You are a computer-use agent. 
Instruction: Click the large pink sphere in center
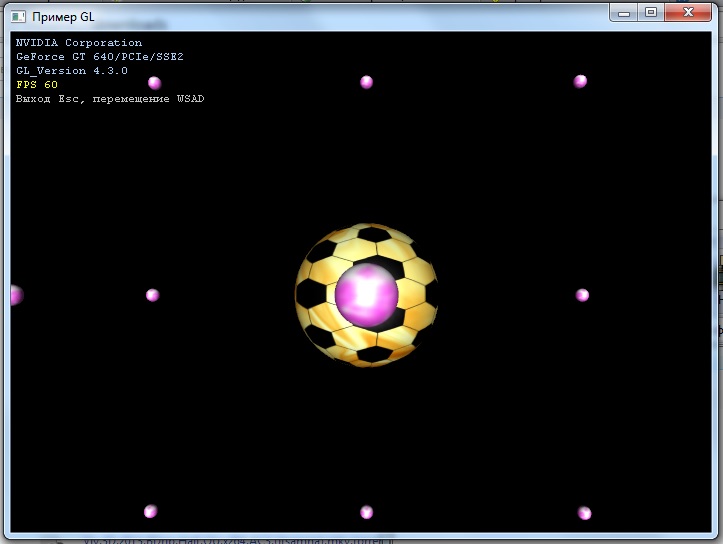pyautogui.click(x=366, y=294)
